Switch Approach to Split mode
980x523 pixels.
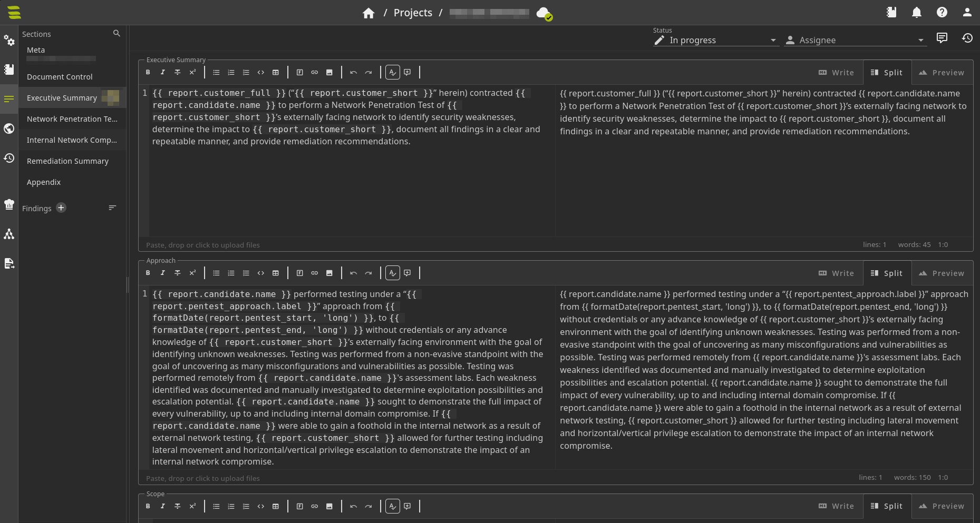tap(887, 273)
